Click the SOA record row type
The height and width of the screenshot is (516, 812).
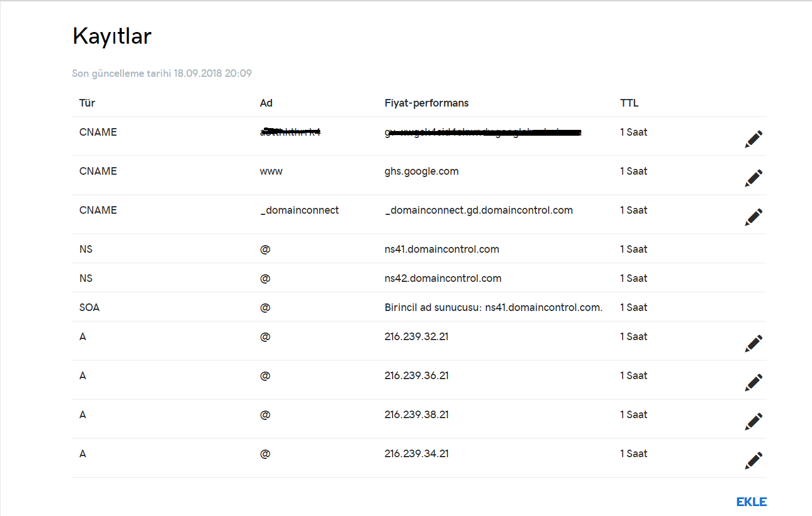pos(89,308)
